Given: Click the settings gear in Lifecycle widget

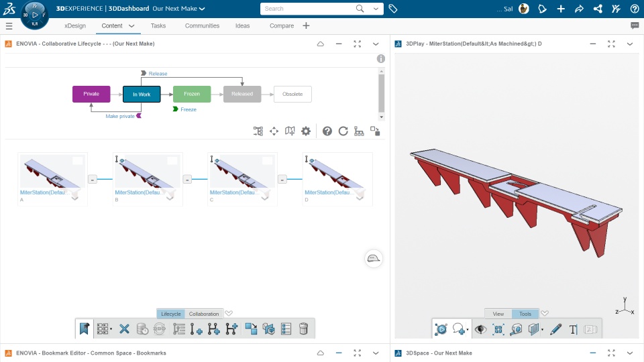Looking at the screenshot, I should (x=306, y=131).
